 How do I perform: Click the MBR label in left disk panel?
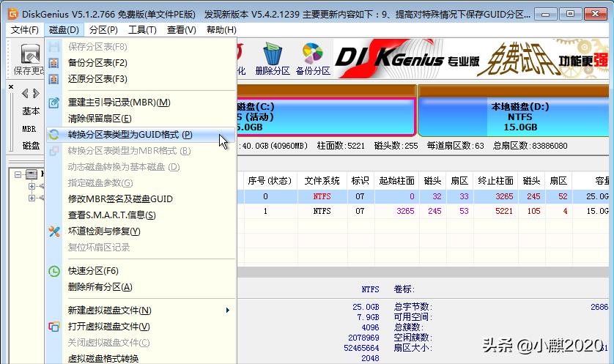(29, 129)
